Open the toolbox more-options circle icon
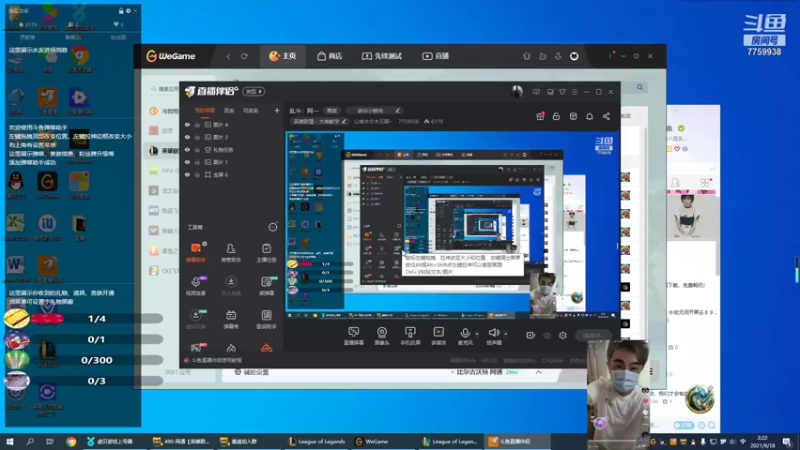Viewport: 800px width, 450px height. pos(273,227)
